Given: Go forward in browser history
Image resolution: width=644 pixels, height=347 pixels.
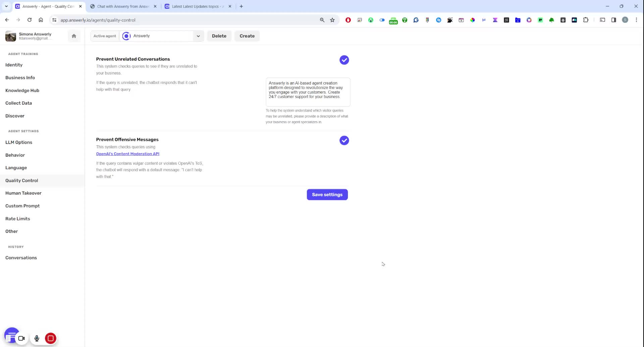Looking at the screenshot, I should [x=18, y=20].
